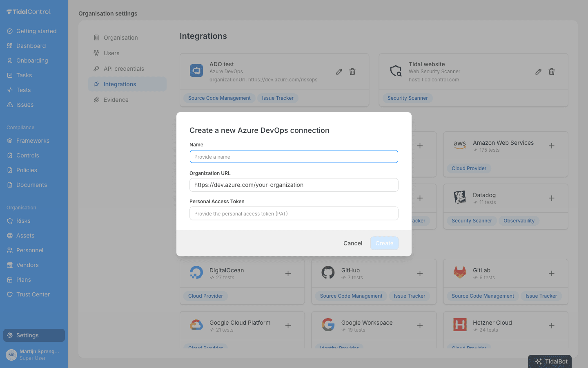Click the Settings gear icon
588x368 pixels.
point(10,335)
